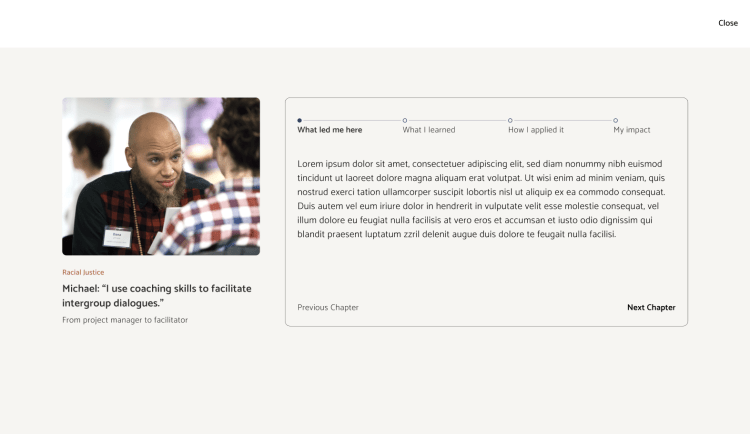Close the story overlay
Screen dimensions: 750x434
pyautogui.click(x=727, y=23)
